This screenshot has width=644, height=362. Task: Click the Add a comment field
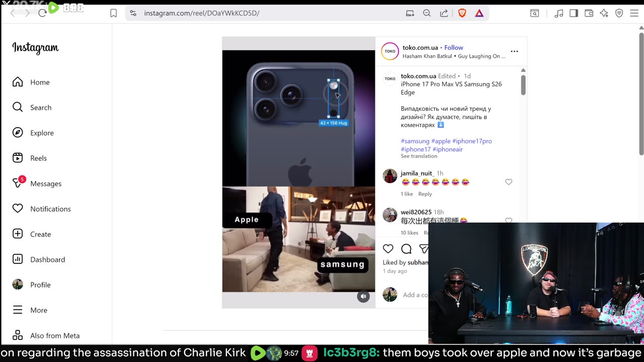click(415, 295)
